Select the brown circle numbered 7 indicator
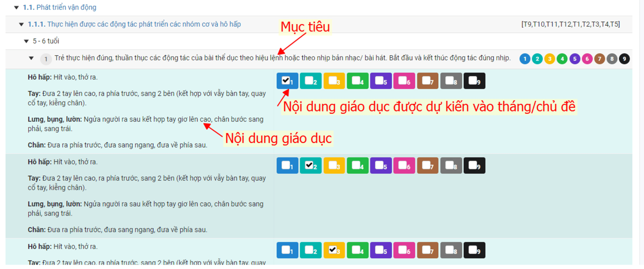Viewport: 644px width, 269px height. [x=599, y=59]
